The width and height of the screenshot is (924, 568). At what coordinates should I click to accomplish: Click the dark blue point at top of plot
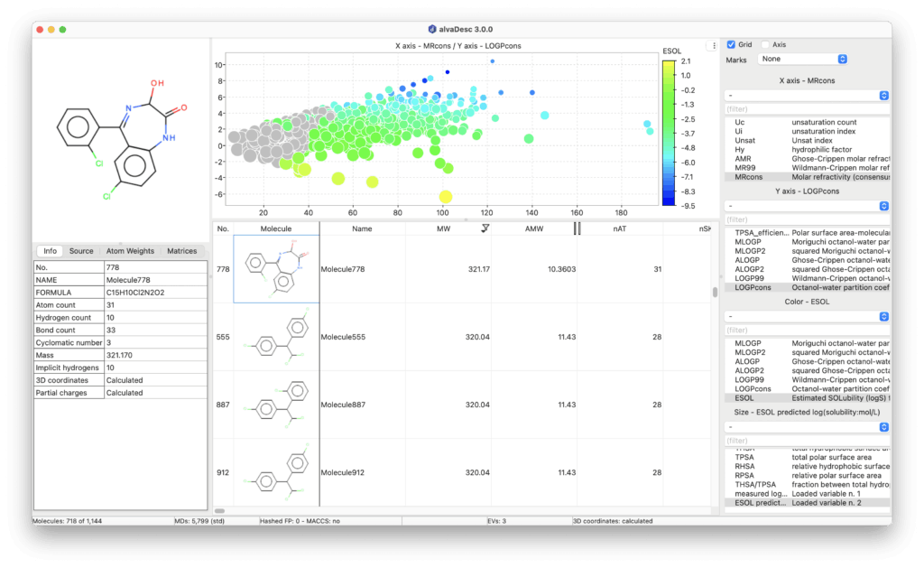tap(448, 72)
